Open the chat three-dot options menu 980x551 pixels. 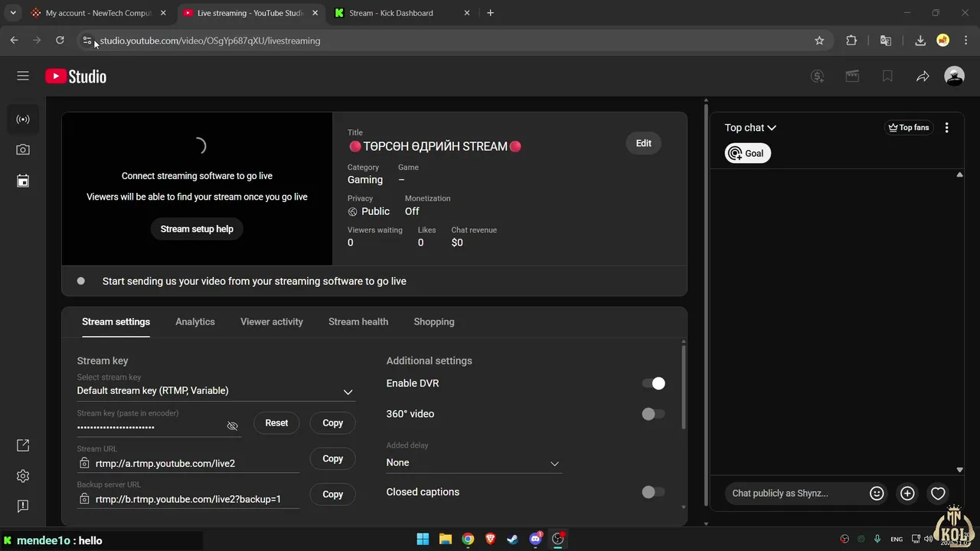click(x=946, y=128)
